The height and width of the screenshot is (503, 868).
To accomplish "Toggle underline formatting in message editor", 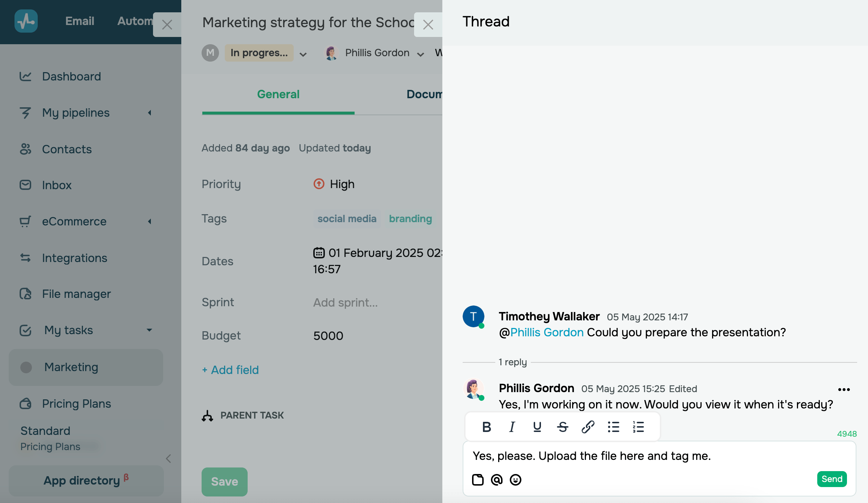I will [x=537, y=427].
